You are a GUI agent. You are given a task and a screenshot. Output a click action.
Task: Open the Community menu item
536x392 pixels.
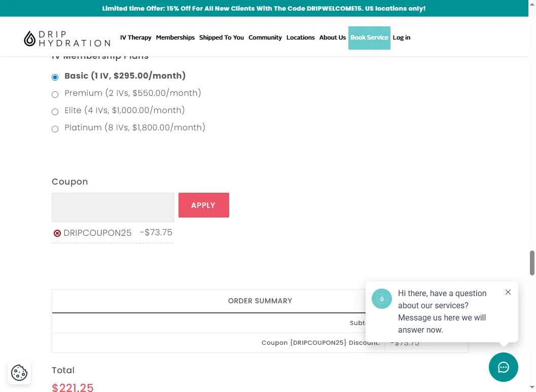[x=265, y=38]
